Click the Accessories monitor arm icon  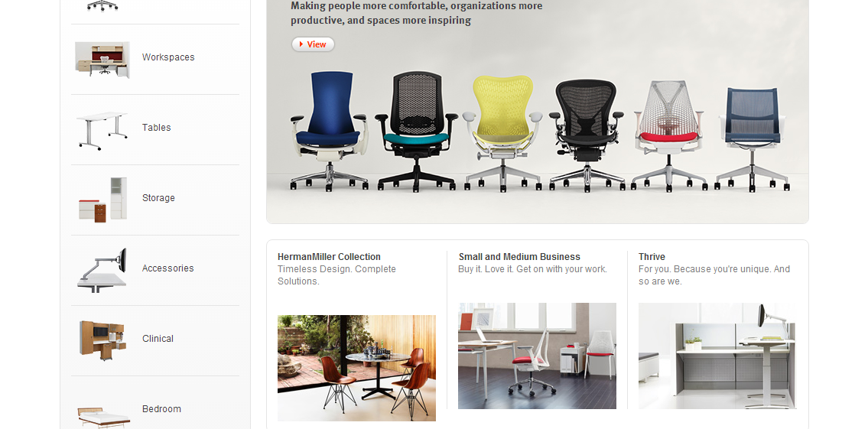coord(102,270)
